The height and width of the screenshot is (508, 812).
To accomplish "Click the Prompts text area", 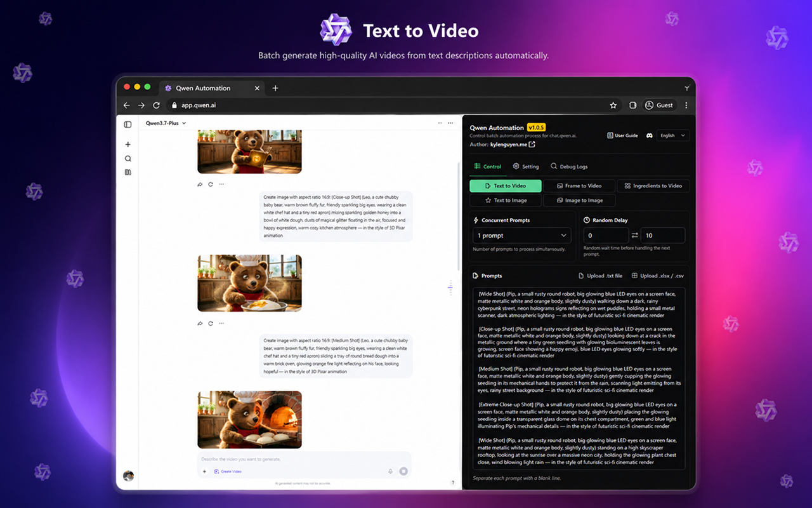I will pyautogui.click(x=579, y=378).
